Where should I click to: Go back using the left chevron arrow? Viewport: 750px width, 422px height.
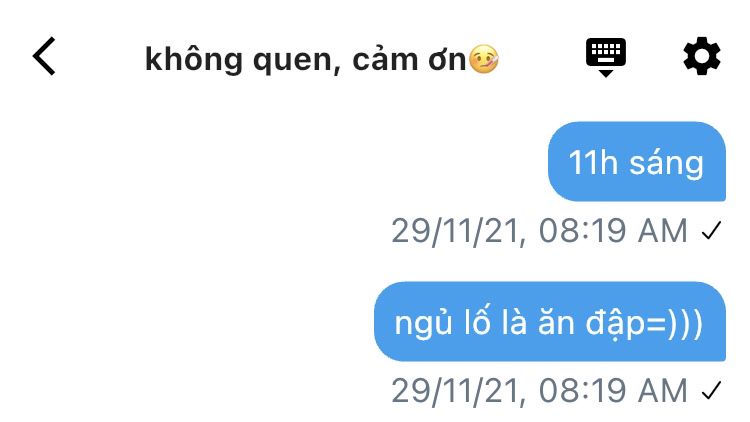44,56
